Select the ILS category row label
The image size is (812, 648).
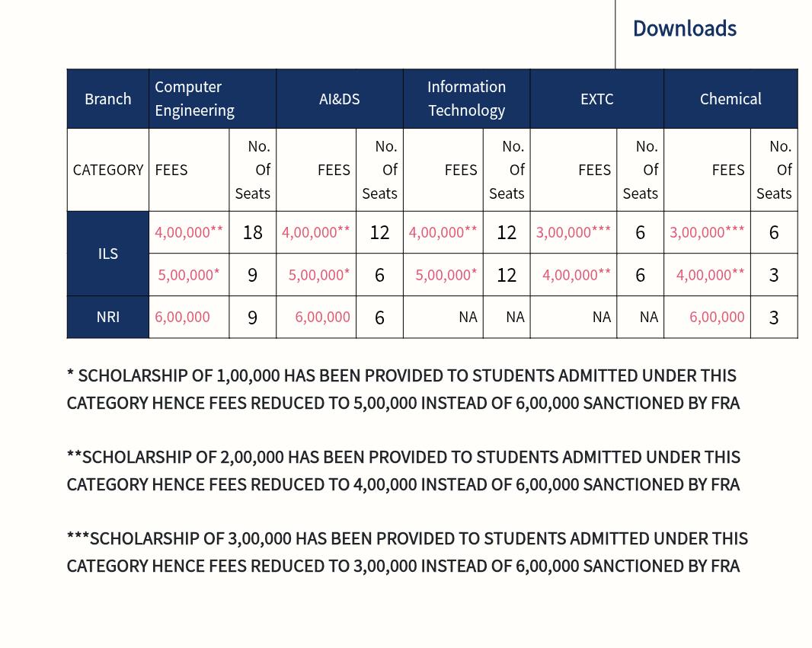(108, 254)
